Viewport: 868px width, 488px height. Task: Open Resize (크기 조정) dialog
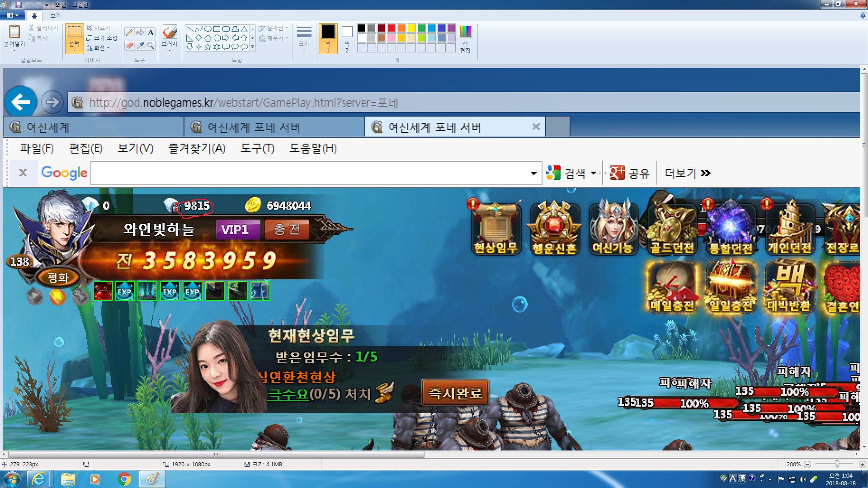(x=102, y=38)
